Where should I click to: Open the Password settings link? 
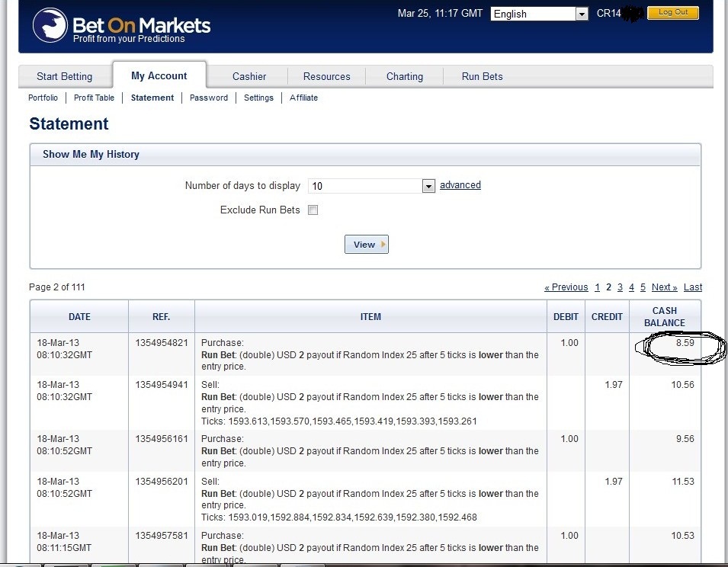coord(208,98)
